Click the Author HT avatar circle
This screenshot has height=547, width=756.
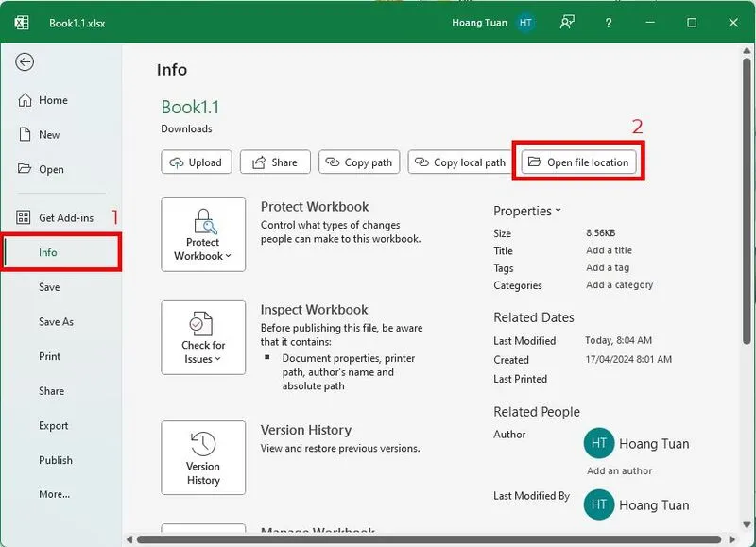pos(599,443)
